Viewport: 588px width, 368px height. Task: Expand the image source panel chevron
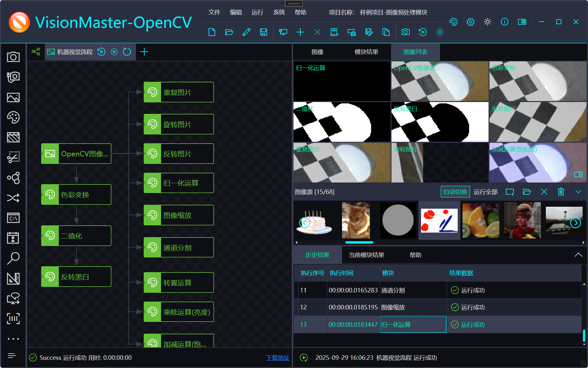(578, 192)
